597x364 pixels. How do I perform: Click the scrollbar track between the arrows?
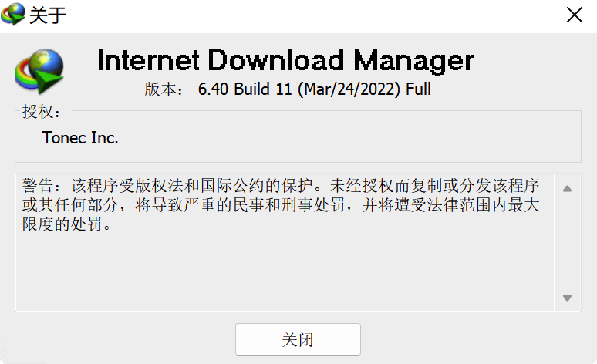[x=567, y=243]
